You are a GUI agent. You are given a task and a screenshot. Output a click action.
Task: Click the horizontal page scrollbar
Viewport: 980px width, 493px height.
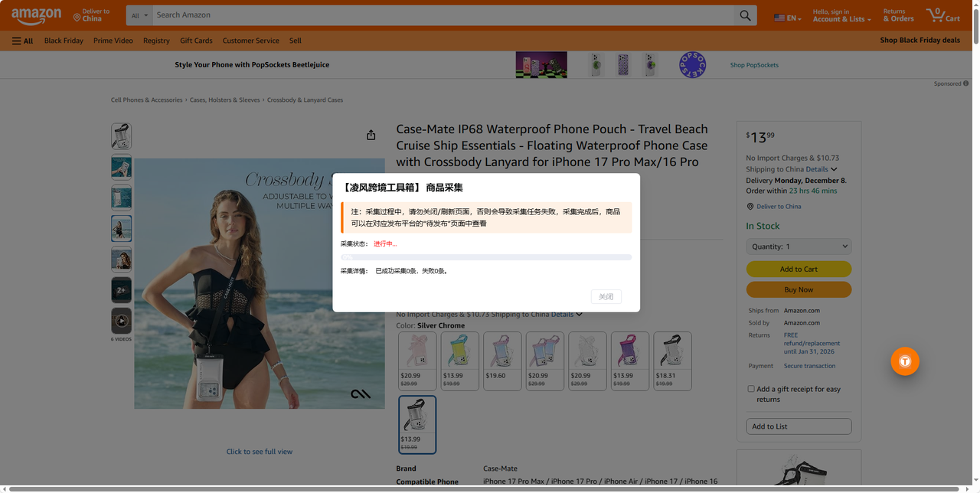pos(482,489)
